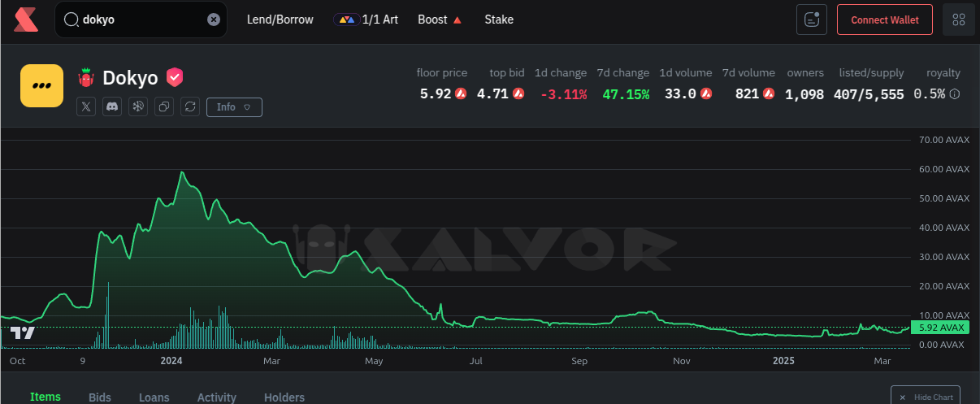
Task: Clear the dokyo search text
Action: 214,20
